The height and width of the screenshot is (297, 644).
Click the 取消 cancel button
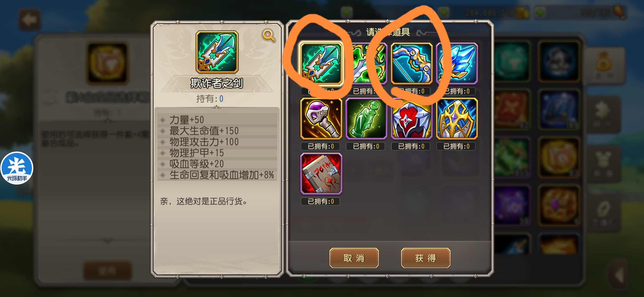[x=354, y=258]
